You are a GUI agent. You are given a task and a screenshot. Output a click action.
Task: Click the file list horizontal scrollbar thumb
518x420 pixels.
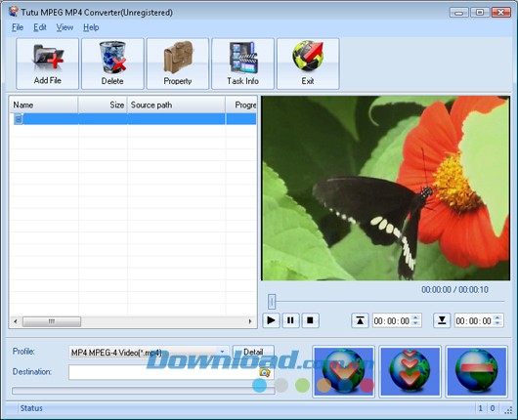pyautogui.click(x=52, y=321)
